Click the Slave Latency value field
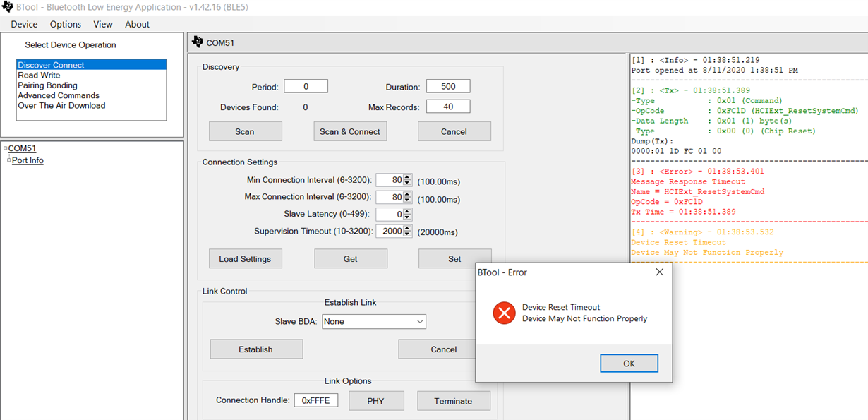 pyautogui.click(x=389, y=214)
